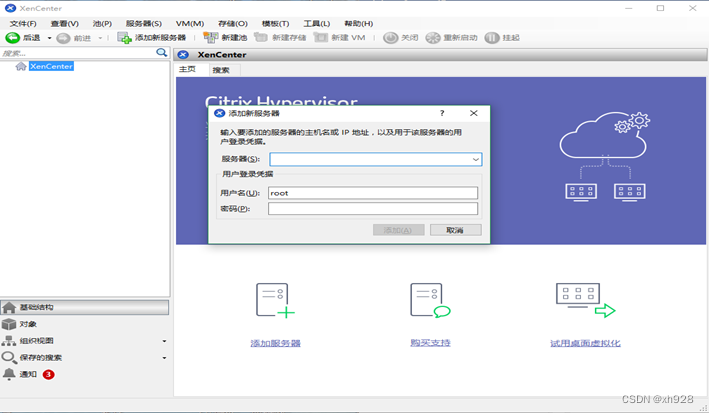Select the 保存的搜索 navigation item
Screen dimensions: 709x413
pos(85,358)
